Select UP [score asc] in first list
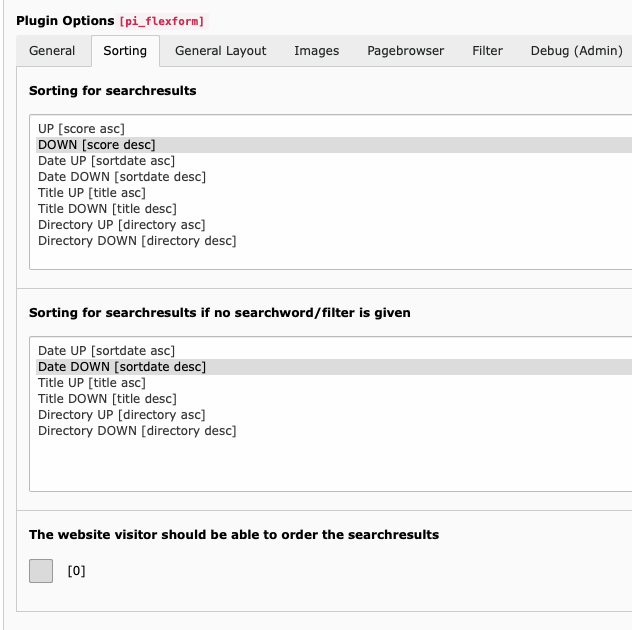The width and height of the screenshot is (632, 630). tap(81, 129)
